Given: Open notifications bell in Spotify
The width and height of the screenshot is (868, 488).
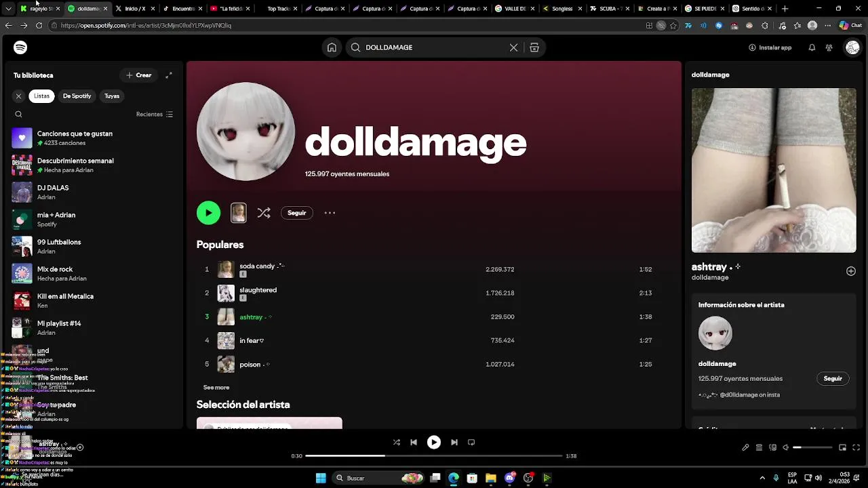Looking at the screenshot, I should (x=812, y=47).
